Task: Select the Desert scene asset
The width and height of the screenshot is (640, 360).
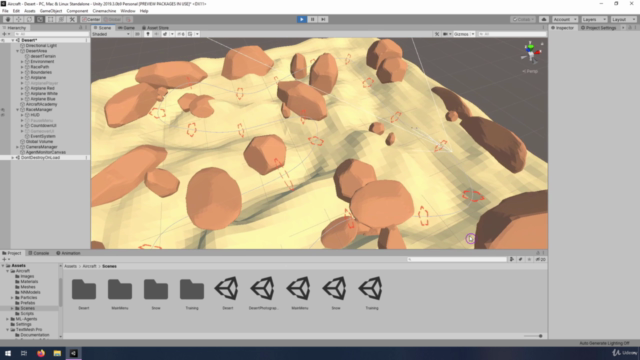Action: click(227, 289)
